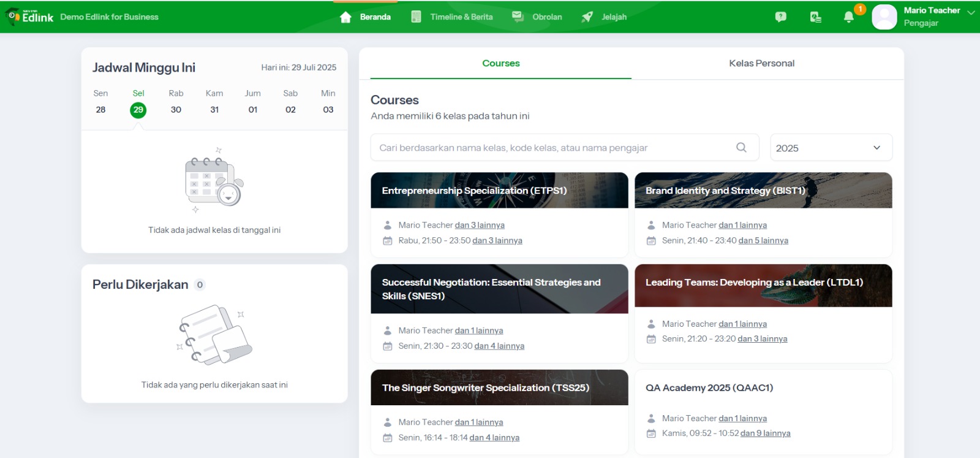This screenshot has width=980, height=458.
Task: Open the help question bubble icon
Action: 780,17
